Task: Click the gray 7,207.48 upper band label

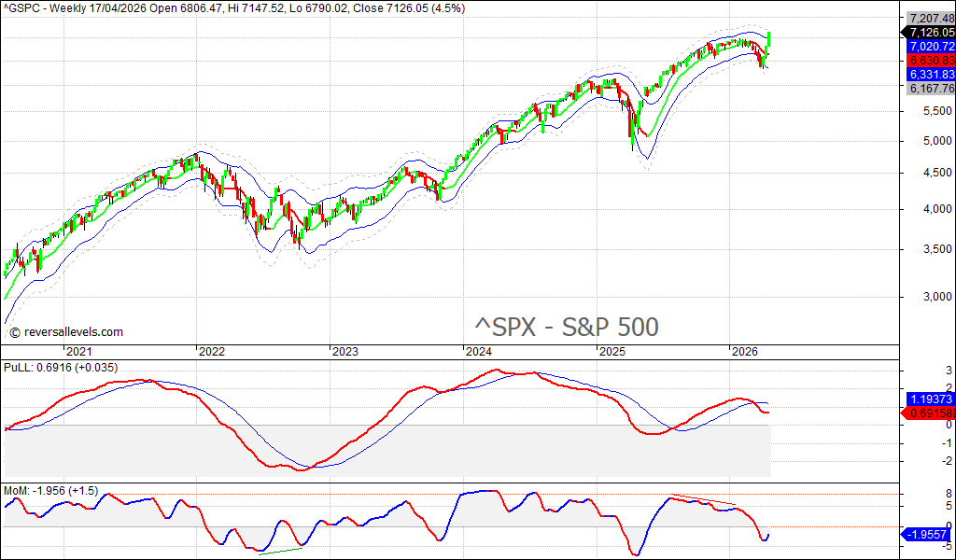Action: click(929, 18)
